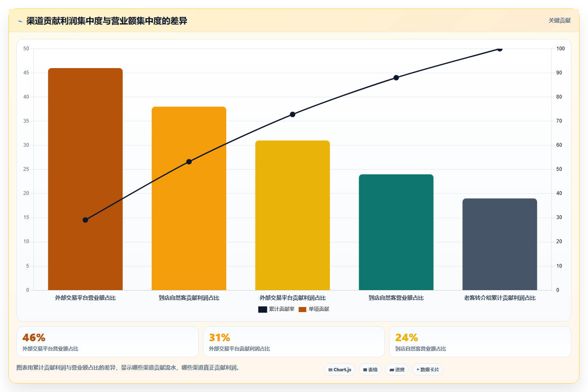The height and width of the screenshot is (392, 588).
Task: Click x-axis label 到店自然客贡献利润占比
Action: 189,298
